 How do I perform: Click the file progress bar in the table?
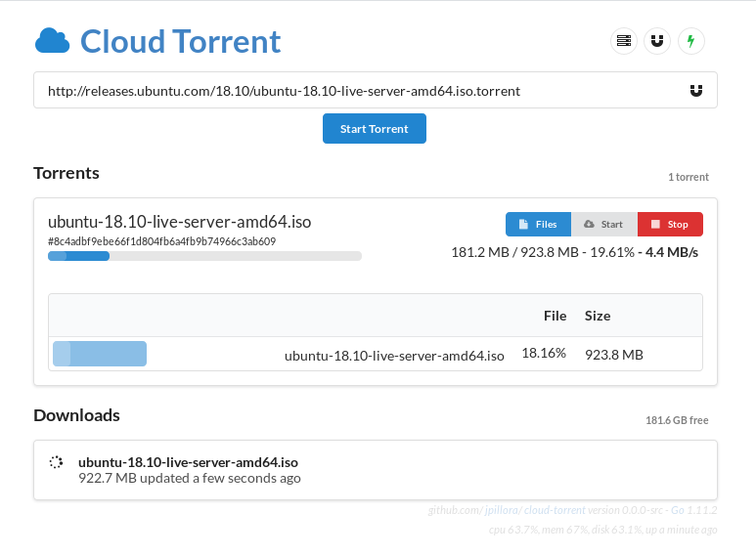100,354
